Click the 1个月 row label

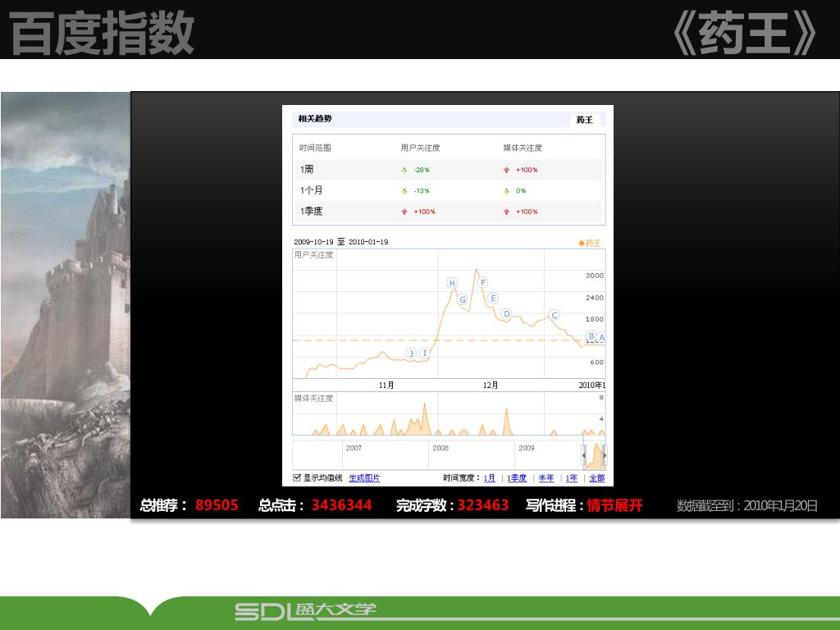coord(311,190)
